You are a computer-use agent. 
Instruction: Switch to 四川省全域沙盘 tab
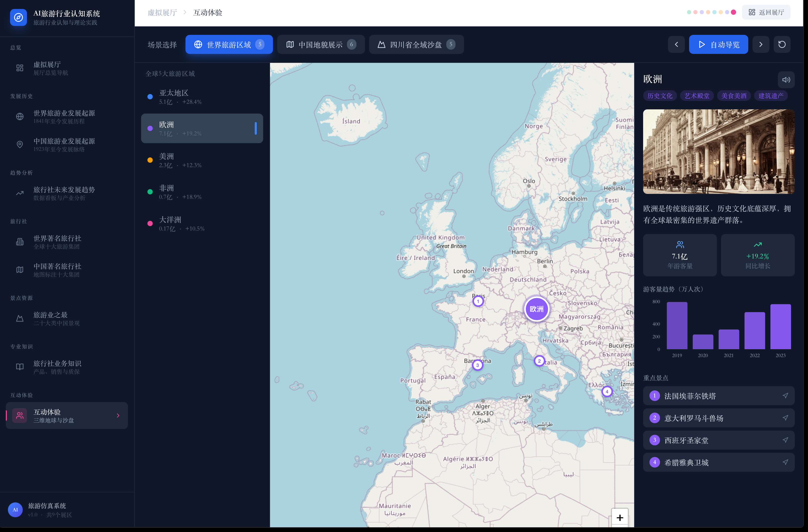click(x=416, y=44)
